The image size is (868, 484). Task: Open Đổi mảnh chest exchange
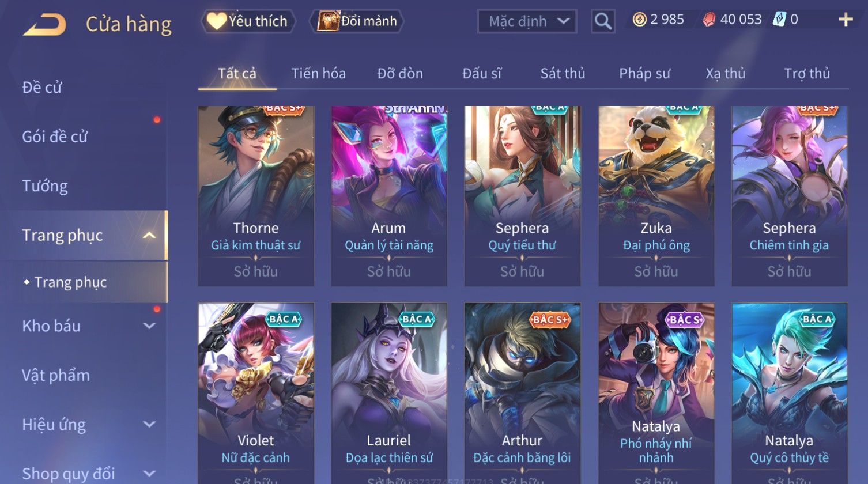(357, 21)
